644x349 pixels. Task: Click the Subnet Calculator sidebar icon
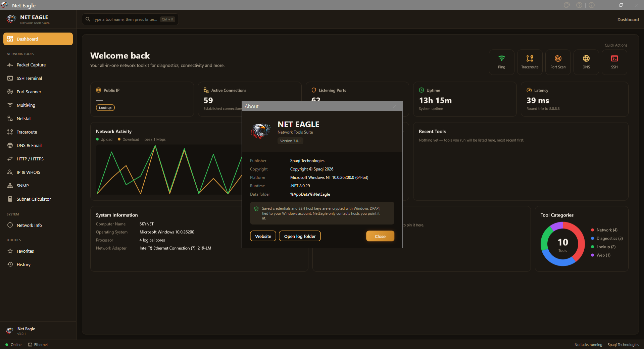[10, 199]
